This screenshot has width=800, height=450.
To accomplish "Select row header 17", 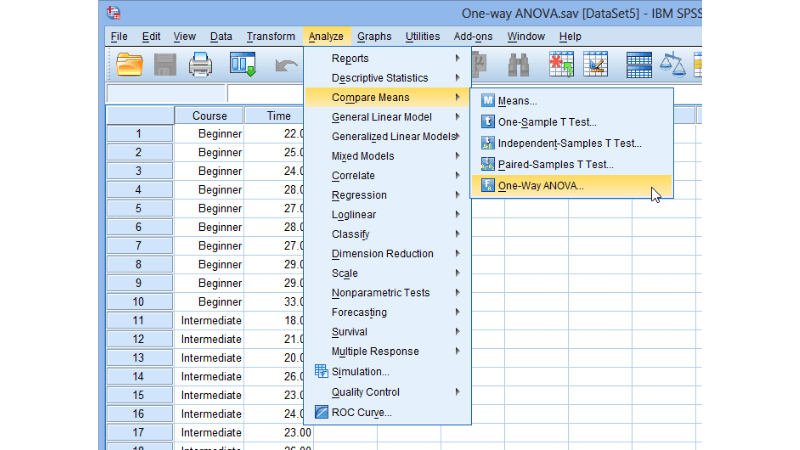I will 139,432.
